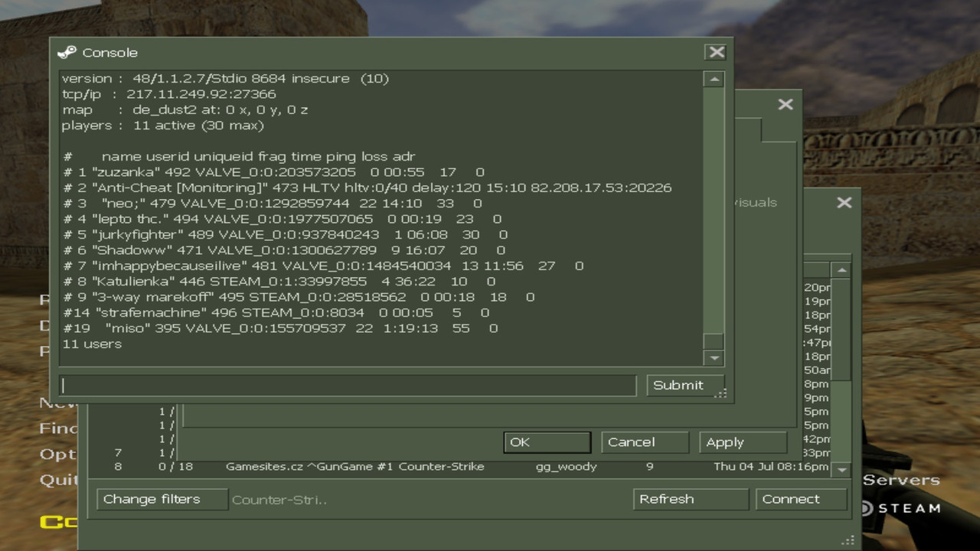Image resolution: width=980 pixels, height=551 pixels.
Task: Close the server browser window
Action: tap(844, 202)
